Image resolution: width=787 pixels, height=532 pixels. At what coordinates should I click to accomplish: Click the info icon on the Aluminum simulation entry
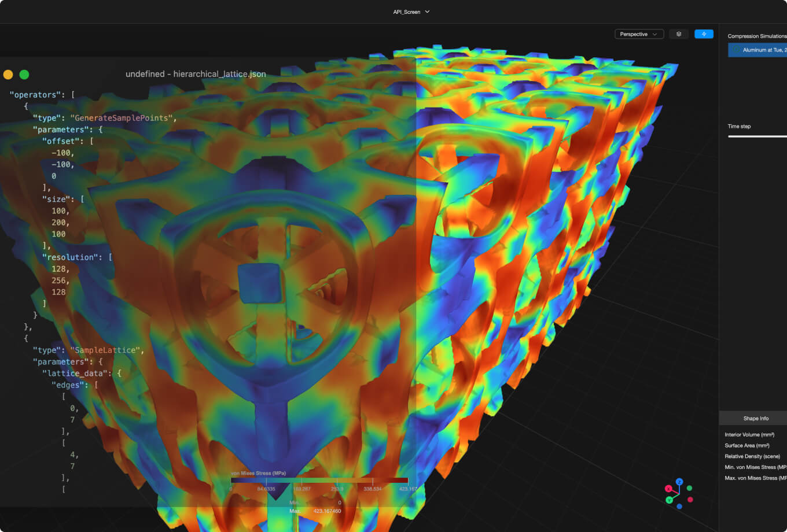pos(735,50)
